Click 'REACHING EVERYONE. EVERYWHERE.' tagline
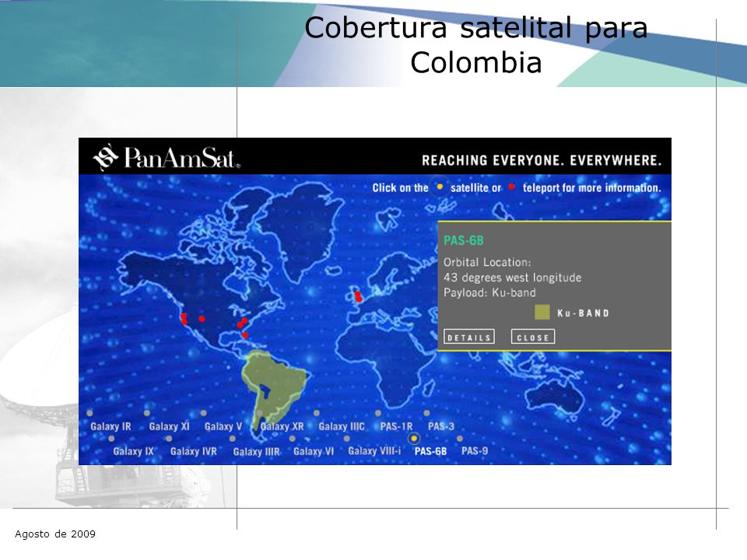 tap(542, 160)
